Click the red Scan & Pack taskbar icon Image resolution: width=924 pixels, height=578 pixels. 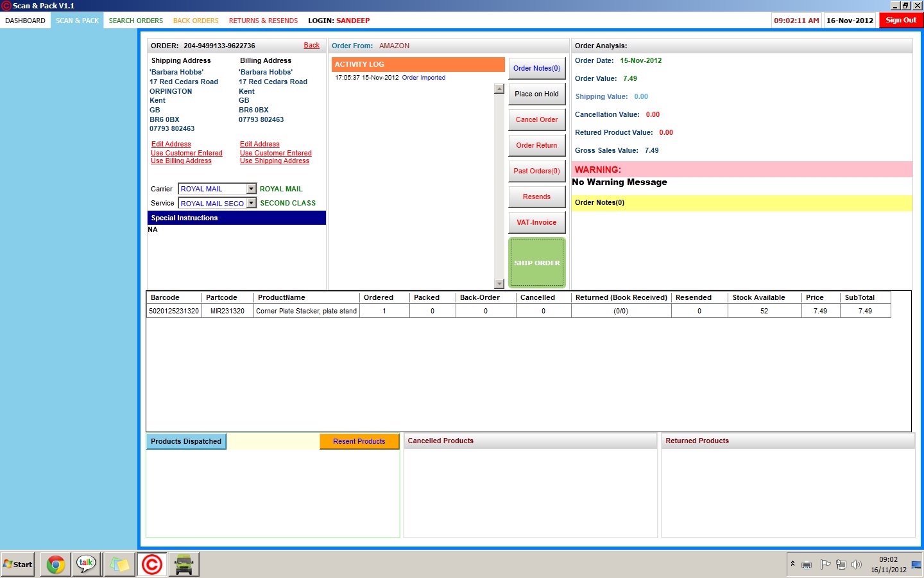click(152, 565)
